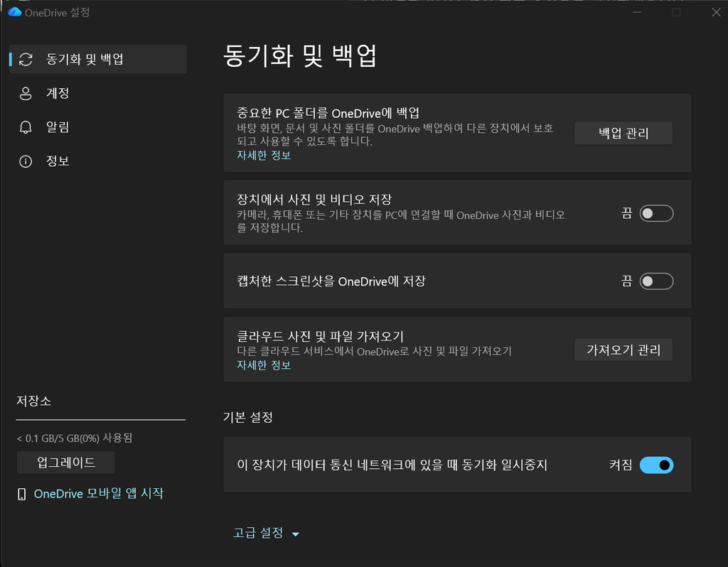
Task: Click the person icon beside 계정
Action: [x=26, y=93]
